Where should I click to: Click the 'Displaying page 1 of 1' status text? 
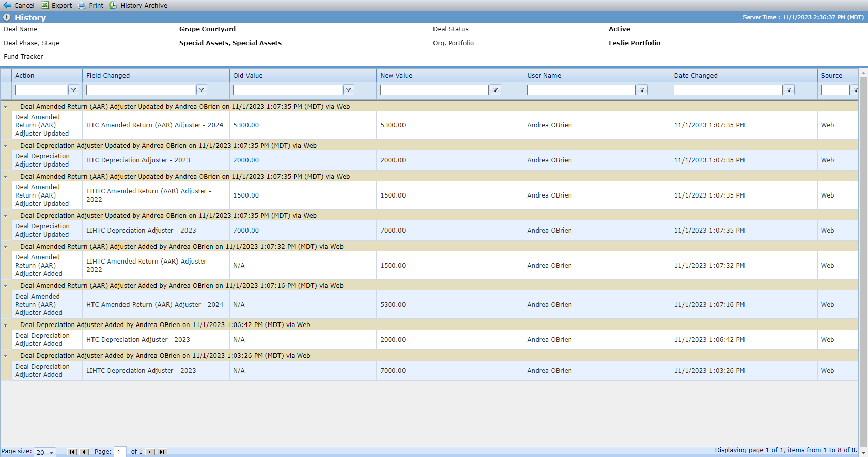point(786,450)
